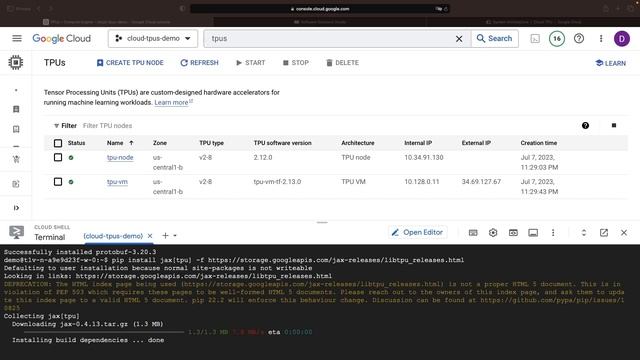This screenshot has height=360, width=640.
Task: Activate Cloud Shell icon in top bar
Action: tap(535, 38)
